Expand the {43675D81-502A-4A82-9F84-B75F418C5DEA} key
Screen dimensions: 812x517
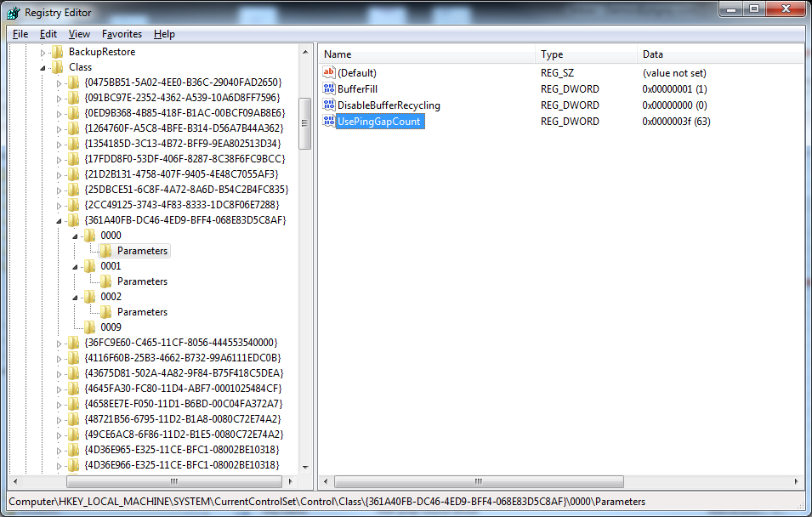coord(59,373)
